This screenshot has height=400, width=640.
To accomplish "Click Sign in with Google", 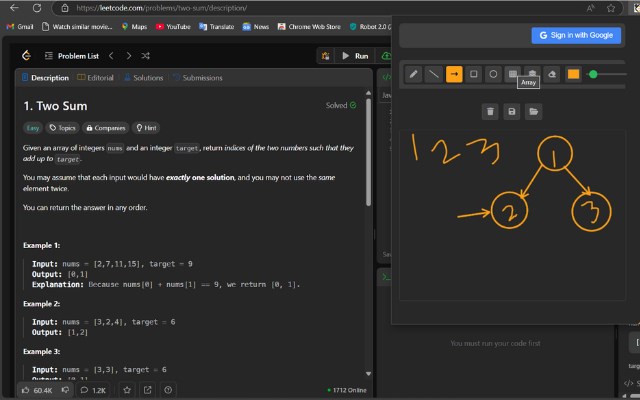I will (x=576, y=35).
